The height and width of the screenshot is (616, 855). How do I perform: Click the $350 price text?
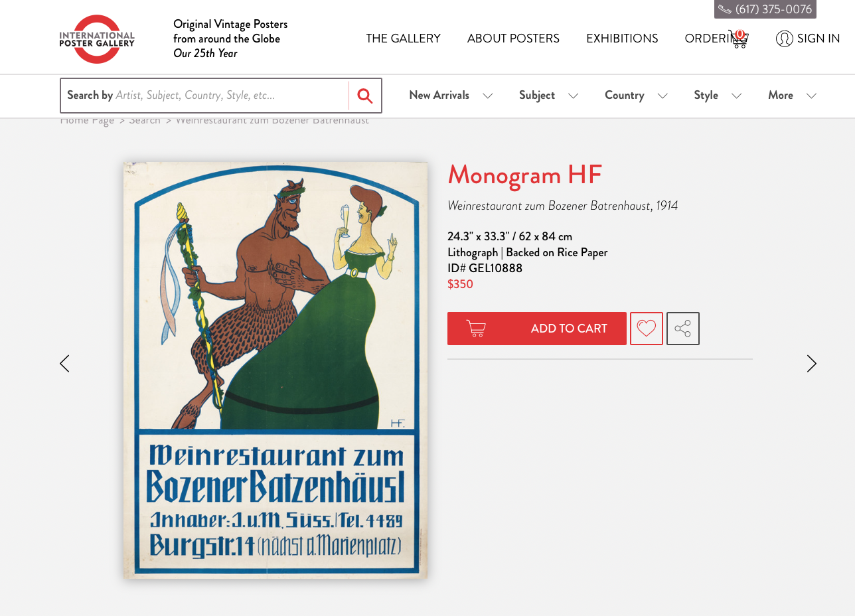pyautogui.click(x=460, y=284)
